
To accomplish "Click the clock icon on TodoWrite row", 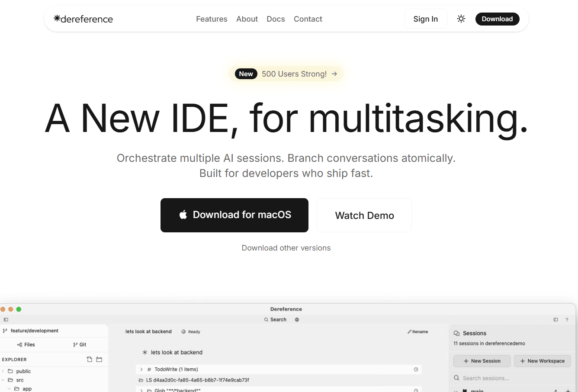I will [x=416, y=370].
